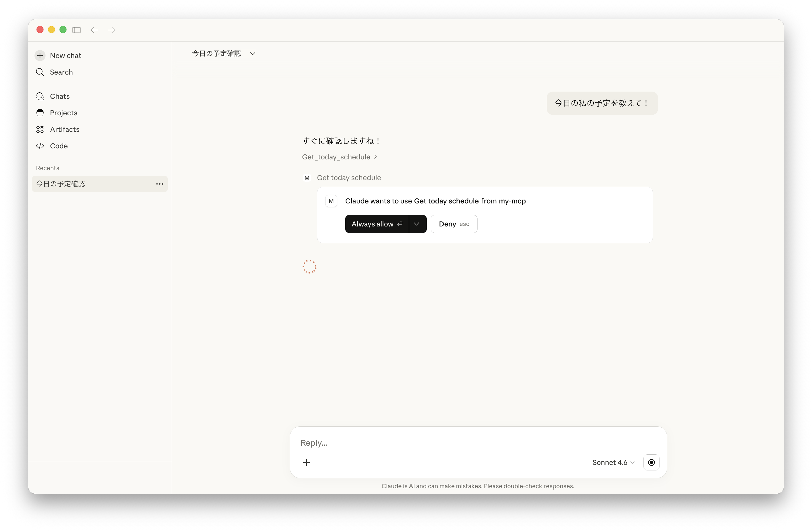Open Search in the sidebar
Screen dimensions: 812x531
[61, 72]
